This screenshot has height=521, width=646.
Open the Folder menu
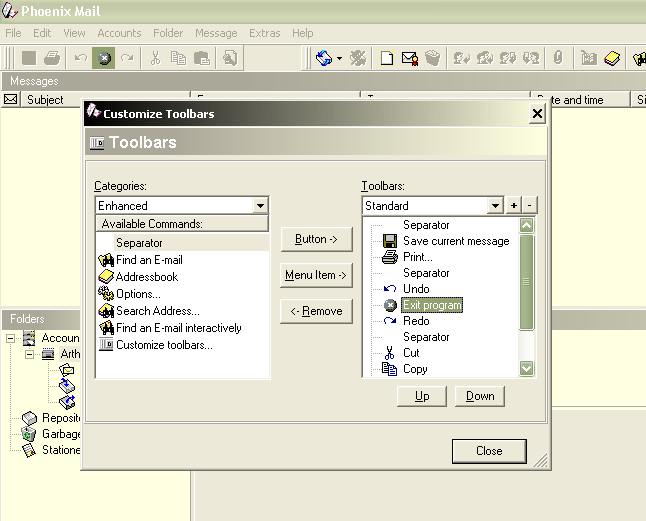click(168, 33)
